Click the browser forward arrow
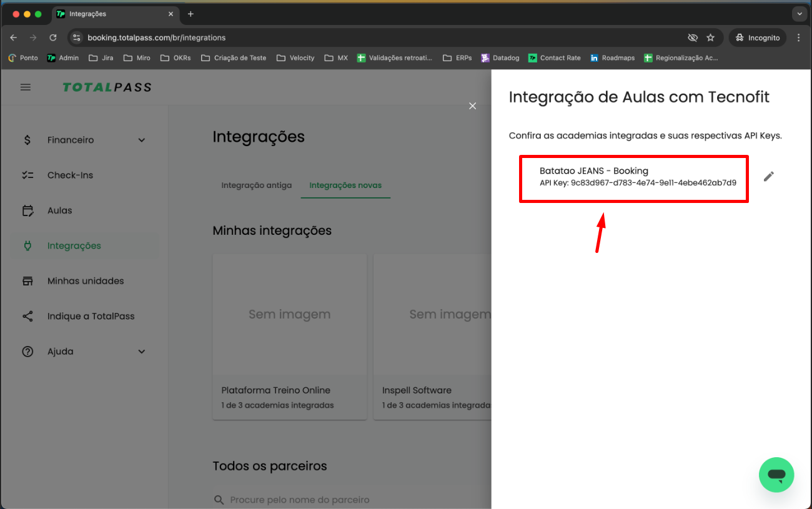Viewport: 812px width, 509px height. tap(33, 37)
